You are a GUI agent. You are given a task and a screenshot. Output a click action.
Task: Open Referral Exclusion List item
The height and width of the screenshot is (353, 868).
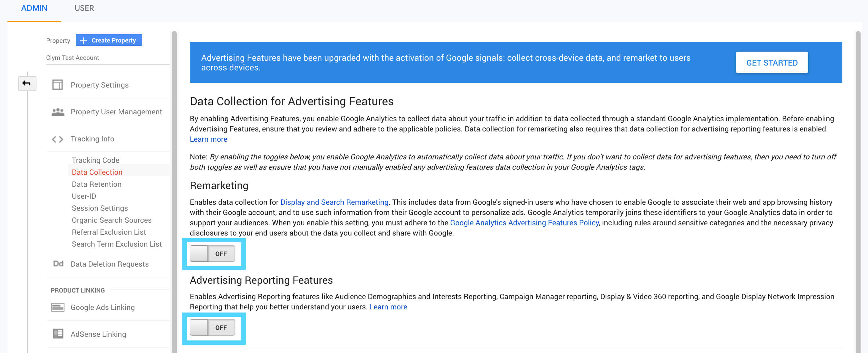(109, 232)
